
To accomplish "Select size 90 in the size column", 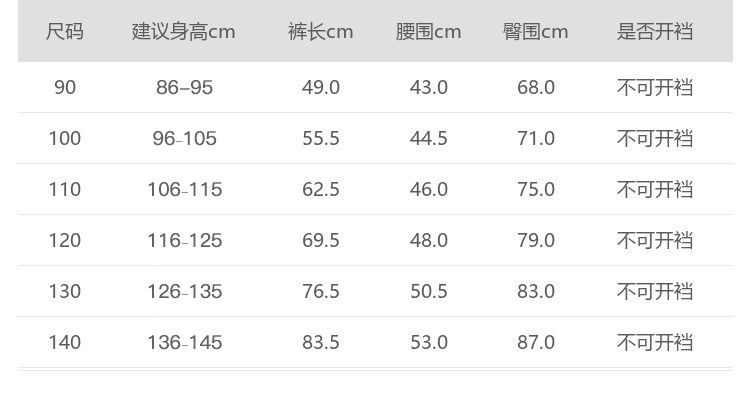I will [x=65, y=88].
